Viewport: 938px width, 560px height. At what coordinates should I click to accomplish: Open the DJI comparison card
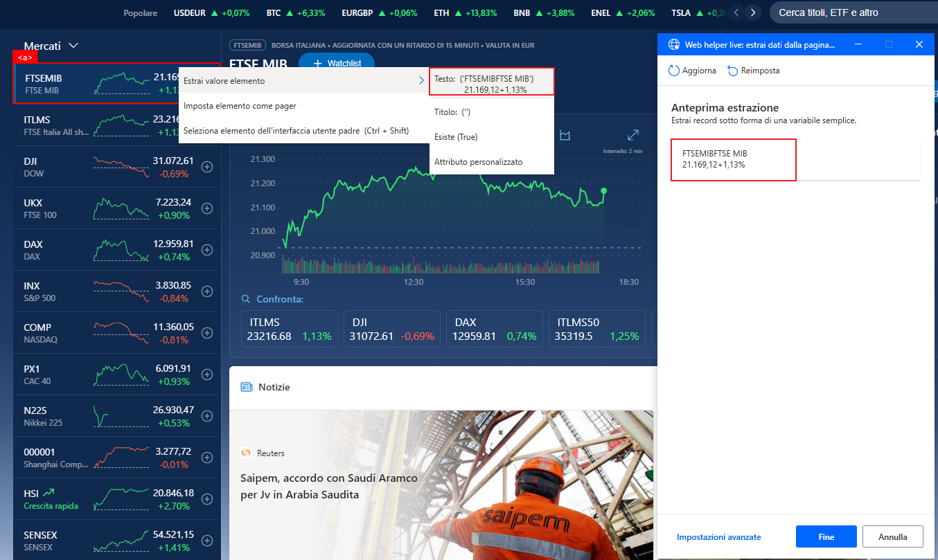[x=392, y=329]
